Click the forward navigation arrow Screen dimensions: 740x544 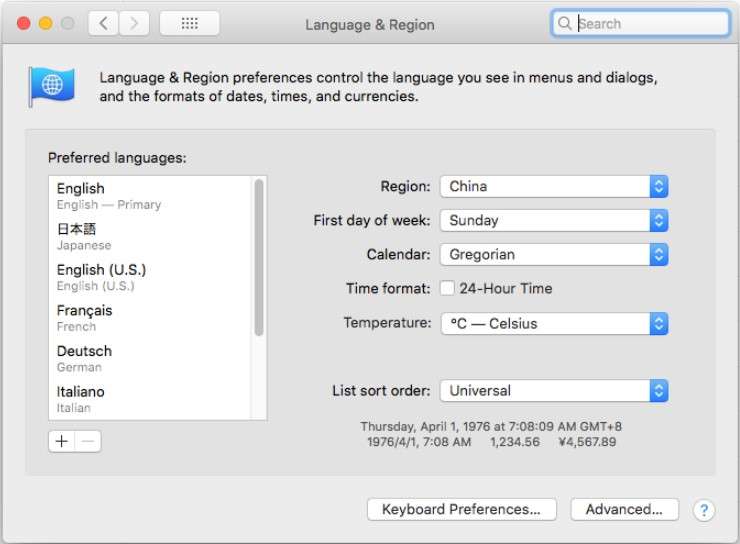pyautogui.click(x=134, y=24)
